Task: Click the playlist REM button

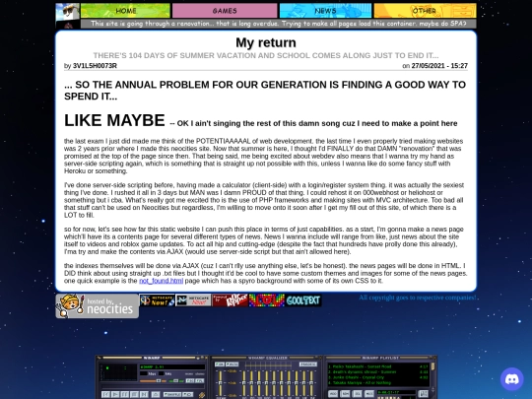Action: (345, 394)
